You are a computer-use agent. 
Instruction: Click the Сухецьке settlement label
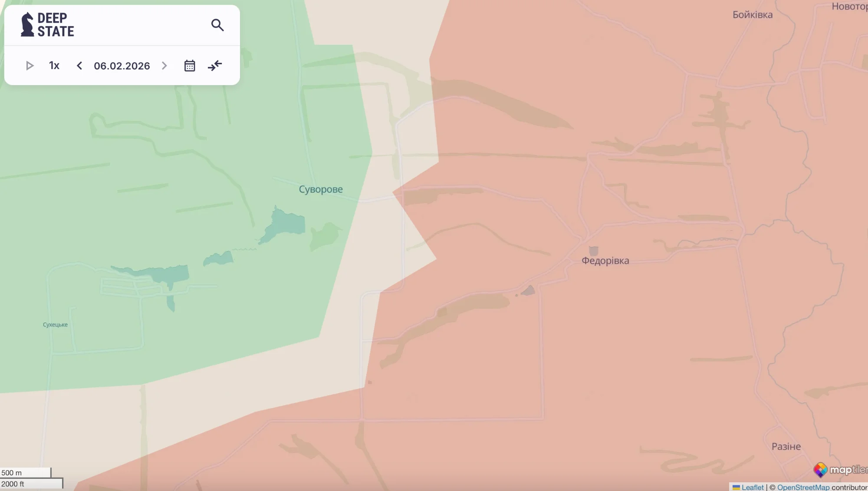click(55, 325)
